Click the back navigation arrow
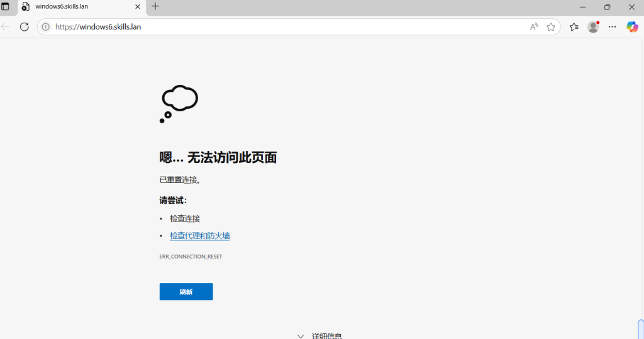644x339 pixels. 6,27
